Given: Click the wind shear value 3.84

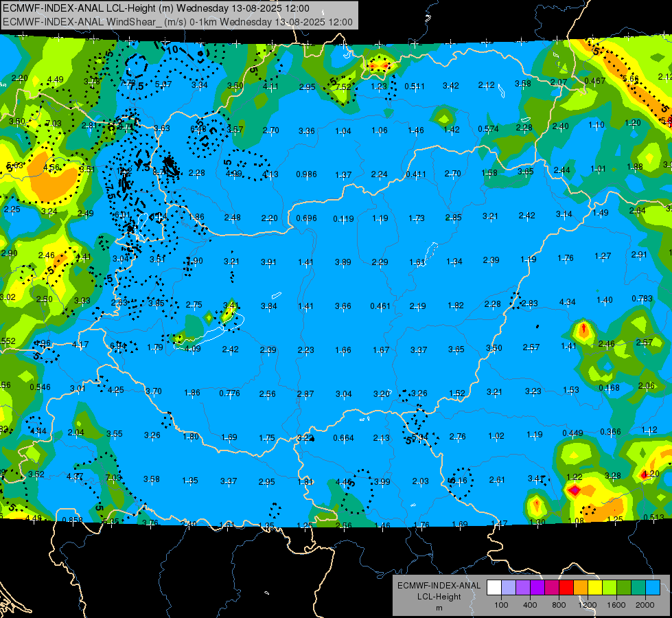Looking at the screenshot, I should [x=268, y=306].
